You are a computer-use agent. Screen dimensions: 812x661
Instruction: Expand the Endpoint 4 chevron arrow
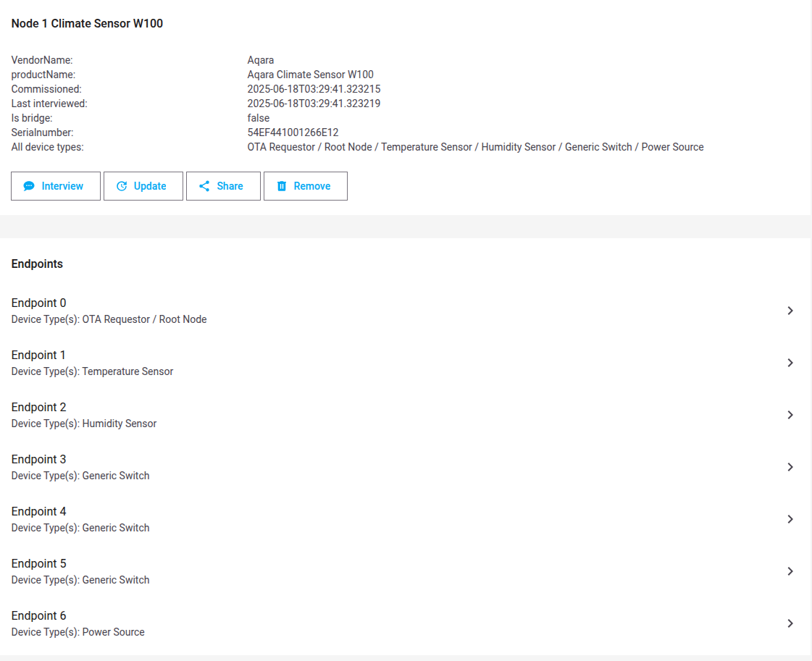click(790, 519)
